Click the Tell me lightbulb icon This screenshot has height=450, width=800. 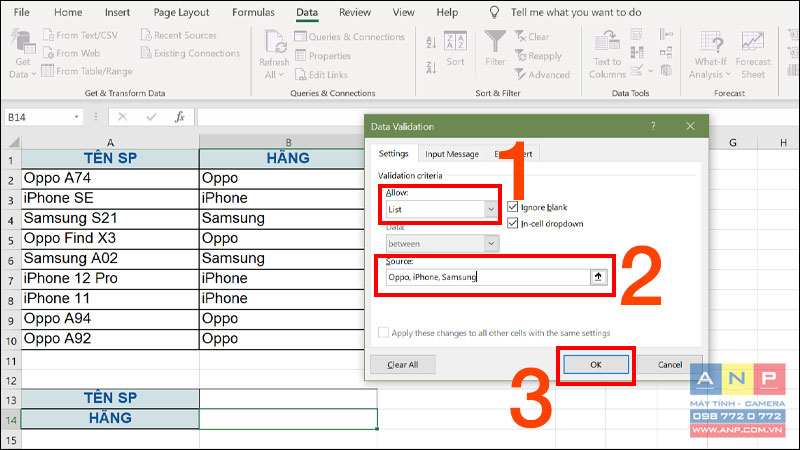coord(494,12)
